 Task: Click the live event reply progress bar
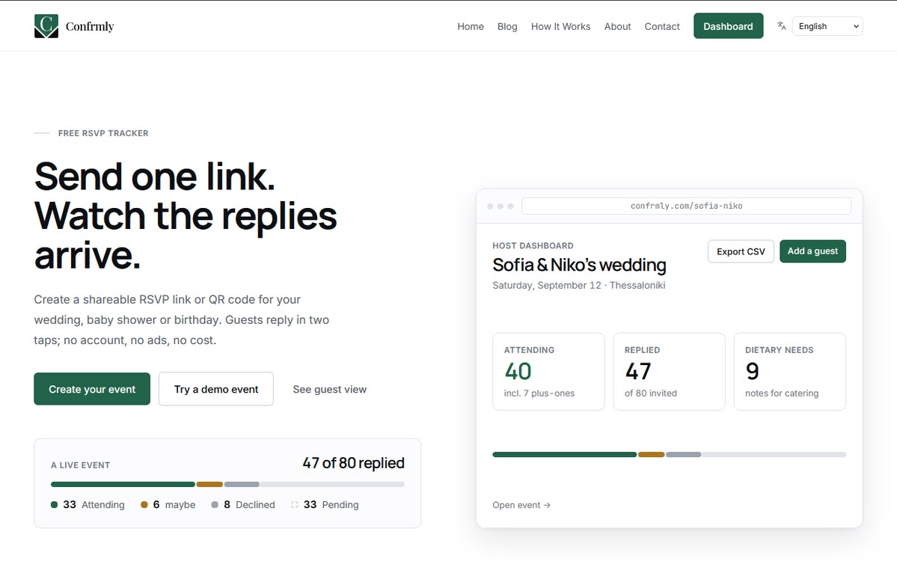(227, 485)
